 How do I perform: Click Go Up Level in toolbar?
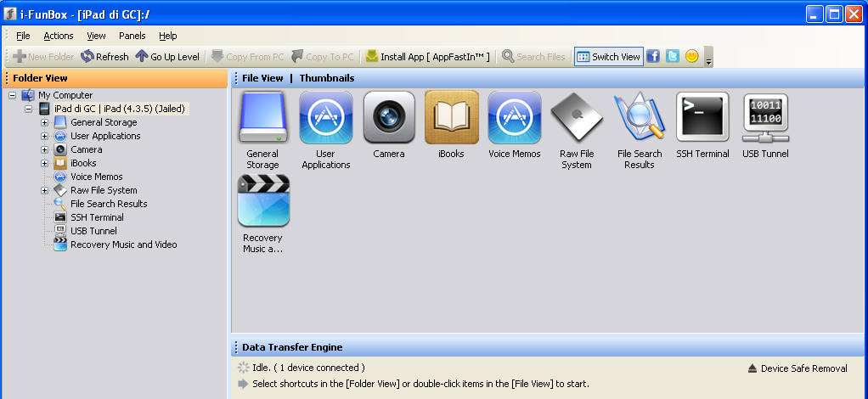click(x=167, y=56)
